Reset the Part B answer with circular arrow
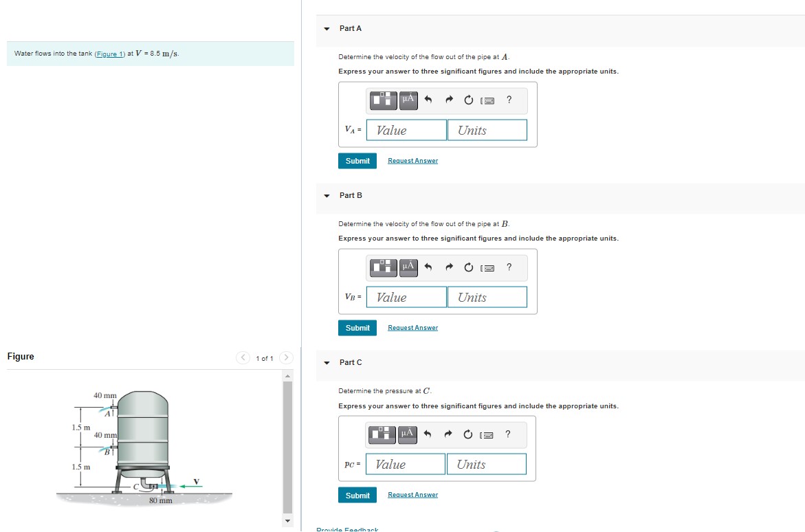The image size is (805, 532). [468, 267]
